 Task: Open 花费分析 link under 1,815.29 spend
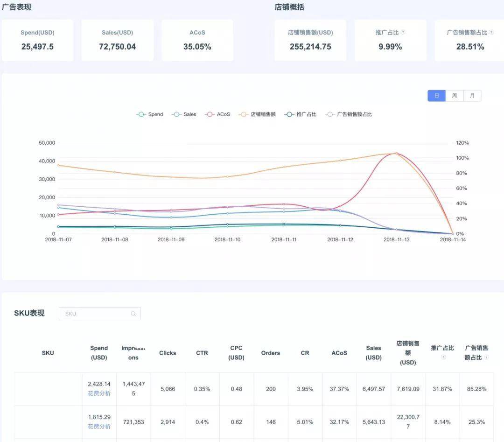(x=99, y=427)
